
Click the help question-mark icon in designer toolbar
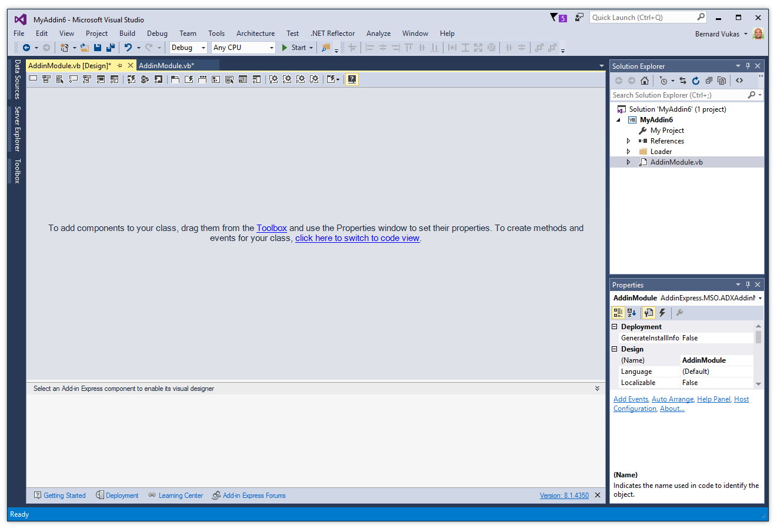(352, 79)
